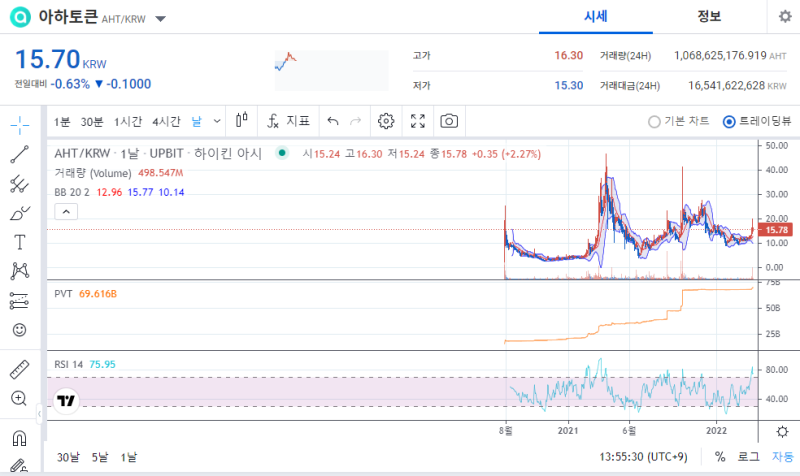Click the 15.78 current price label
This screenshot has height=476, width=800.
click(776, 230)
